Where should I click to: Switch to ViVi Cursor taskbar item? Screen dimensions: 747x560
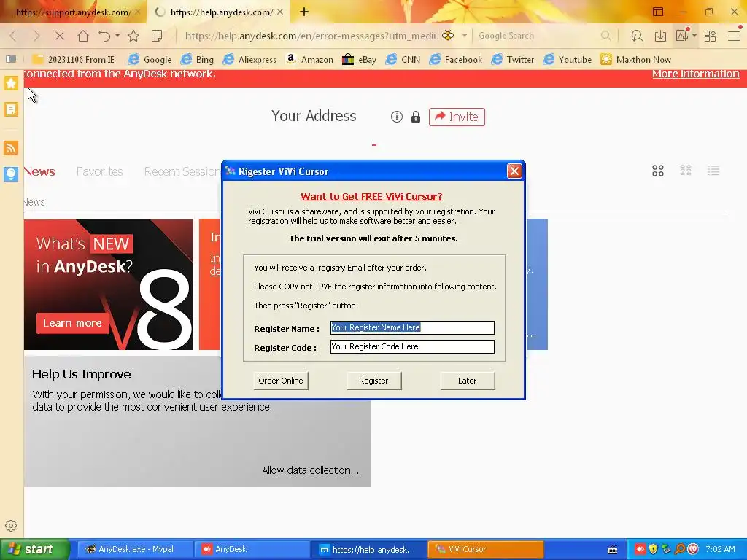tap(485, 549)
